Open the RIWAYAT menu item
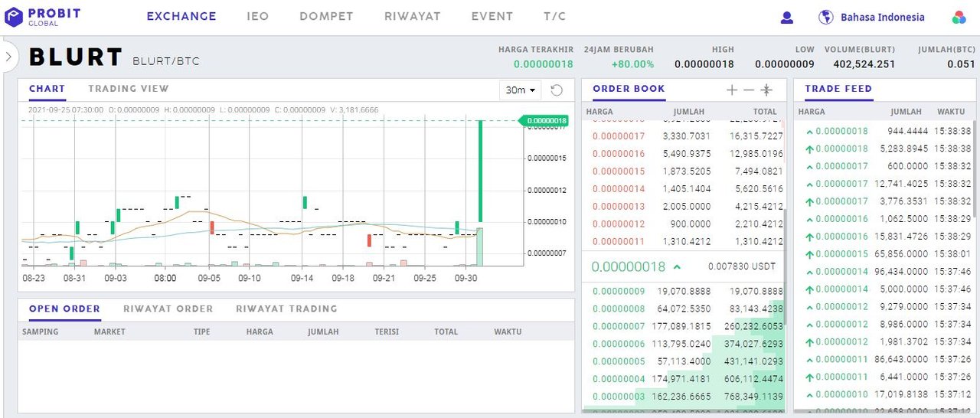Viewport: 980px width, 418px height. coord(412,16)
